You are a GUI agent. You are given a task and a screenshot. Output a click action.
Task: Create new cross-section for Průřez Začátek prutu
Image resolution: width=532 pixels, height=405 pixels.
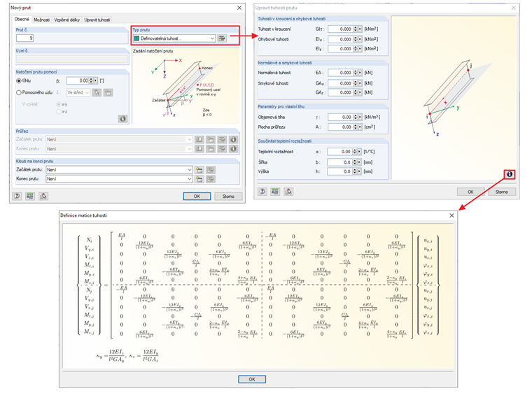point(211,139)
